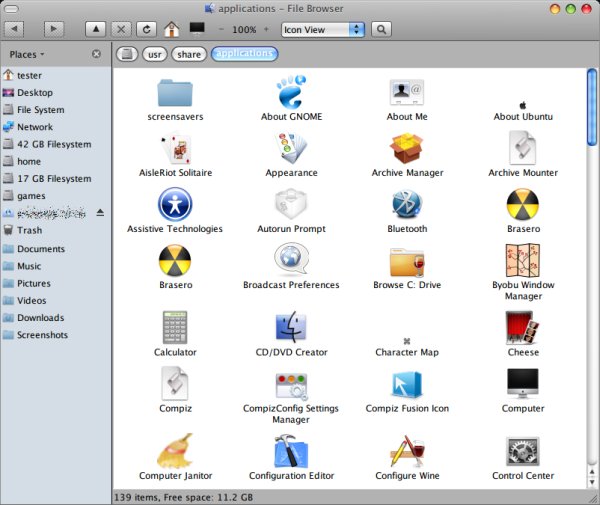Select Trash in the sidebar

(x=30, y=230)
